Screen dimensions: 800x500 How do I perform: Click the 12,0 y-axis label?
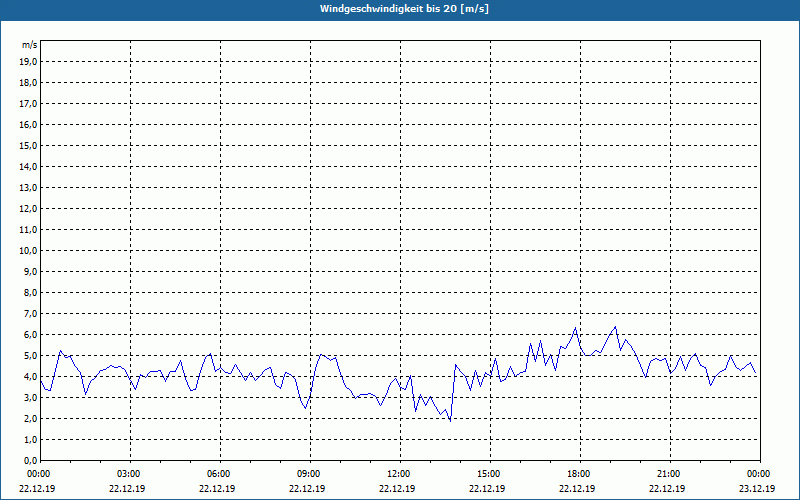pos(29,209)
